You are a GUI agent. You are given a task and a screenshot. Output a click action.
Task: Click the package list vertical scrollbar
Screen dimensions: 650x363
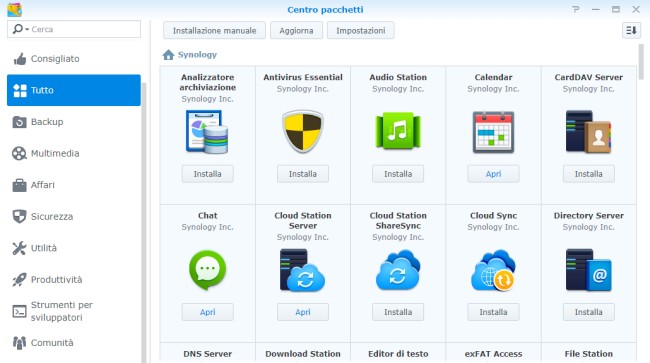[641, 62]
